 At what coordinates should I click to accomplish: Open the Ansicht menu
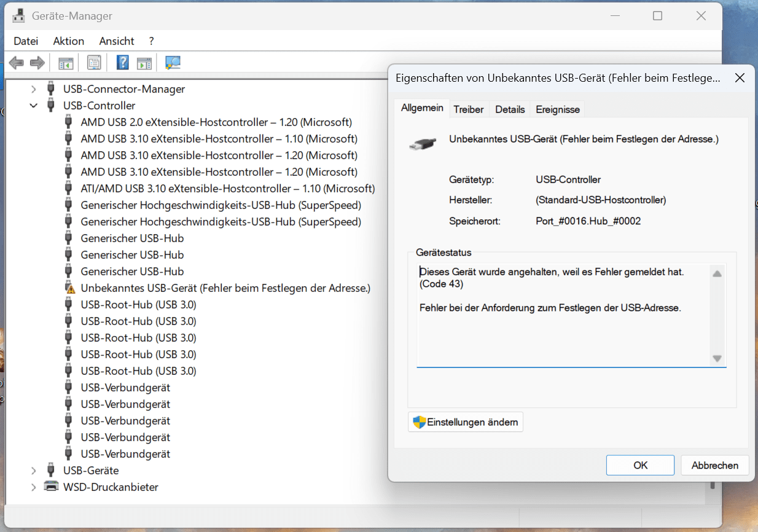tap(117, 41)
